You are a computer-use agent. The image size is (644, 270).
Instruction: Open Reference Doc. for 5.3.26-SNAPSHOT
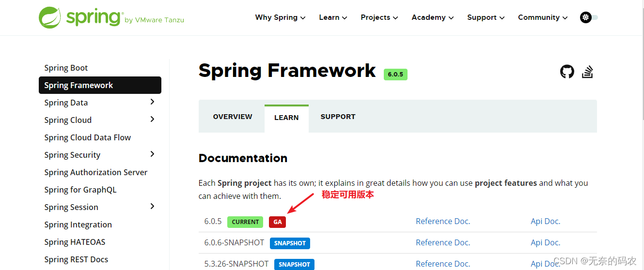(x=443, y=264)
